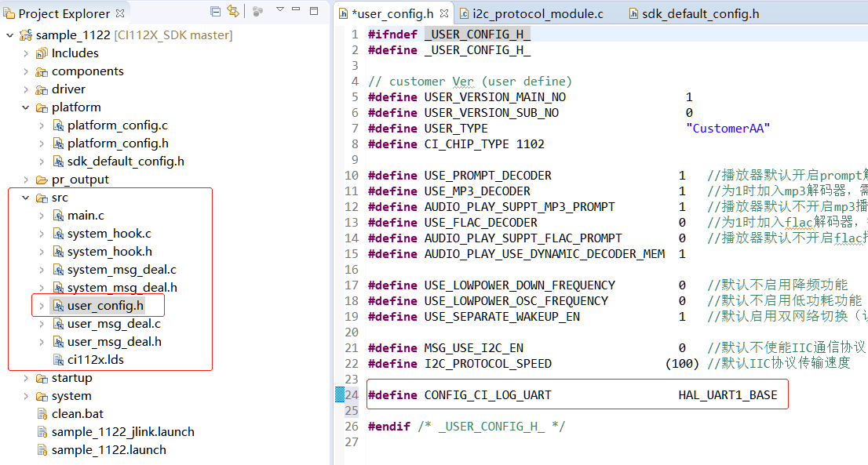Image resolution: width=868 pixels, height=465 pixels.
Task: Click the change marker beside line 24
Action: pyautogui.click(x=339, y=394)
